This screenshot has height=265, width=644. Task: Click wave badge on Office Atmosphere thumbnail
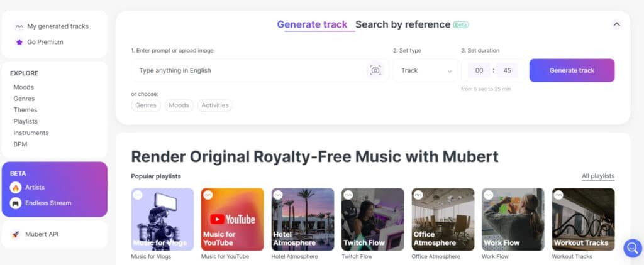pyautogui.click(x=418, y=195)
